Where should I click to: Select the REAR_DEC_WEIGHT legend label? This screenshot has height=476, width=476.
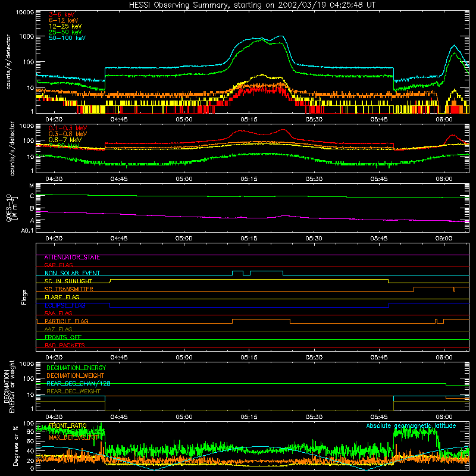pyautogui.click(x=73, y=392)
